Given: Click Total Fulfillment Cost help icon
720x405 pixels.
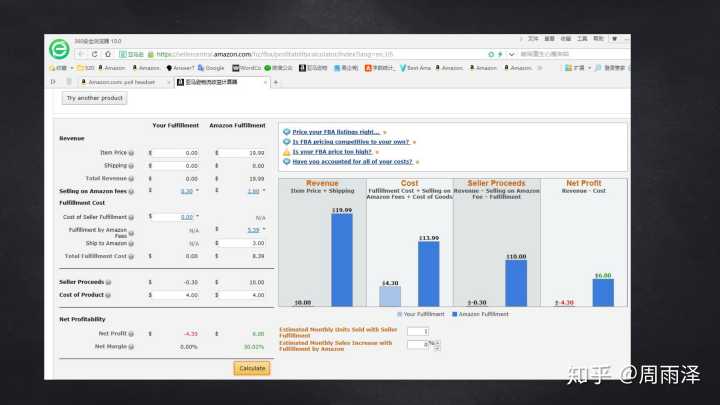Looking at the screenshot, I should pyautogui.click(x=131, y=256).
